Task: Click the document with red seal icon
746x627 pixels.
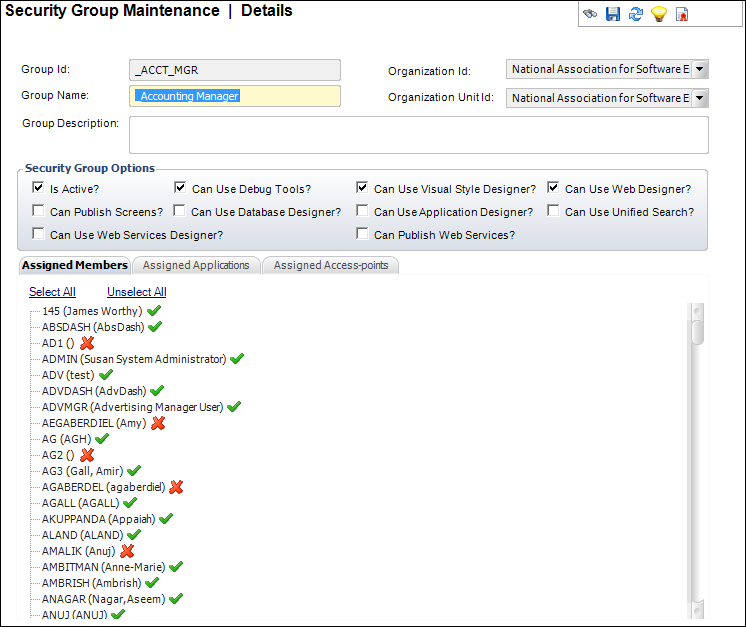Action: coord(682,14)
